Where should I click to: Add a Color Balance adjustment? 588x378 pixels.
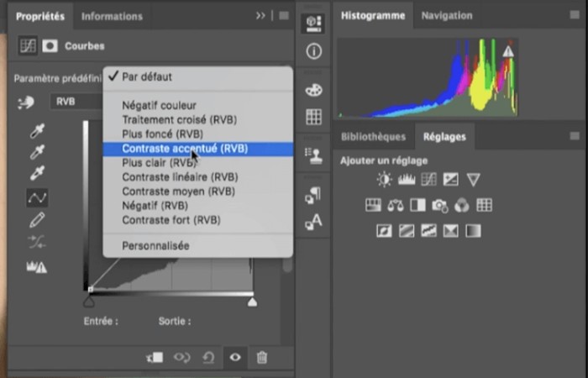396,205
